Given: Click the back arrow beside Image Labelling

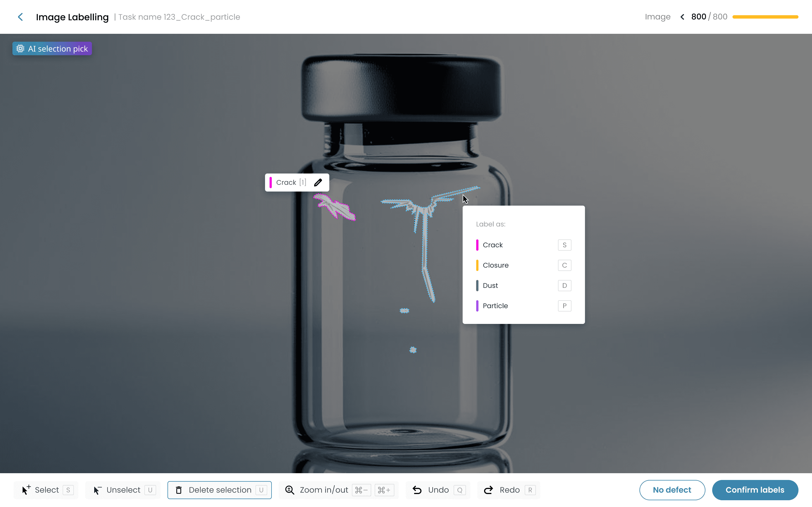Looking at the screenshot, I should click(x=21, y=17).
